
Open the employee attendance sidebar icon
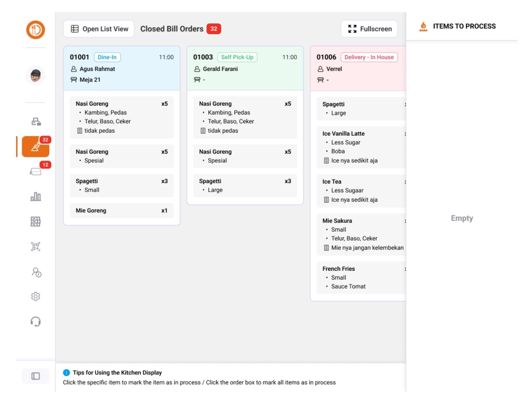tap(36, 272)
